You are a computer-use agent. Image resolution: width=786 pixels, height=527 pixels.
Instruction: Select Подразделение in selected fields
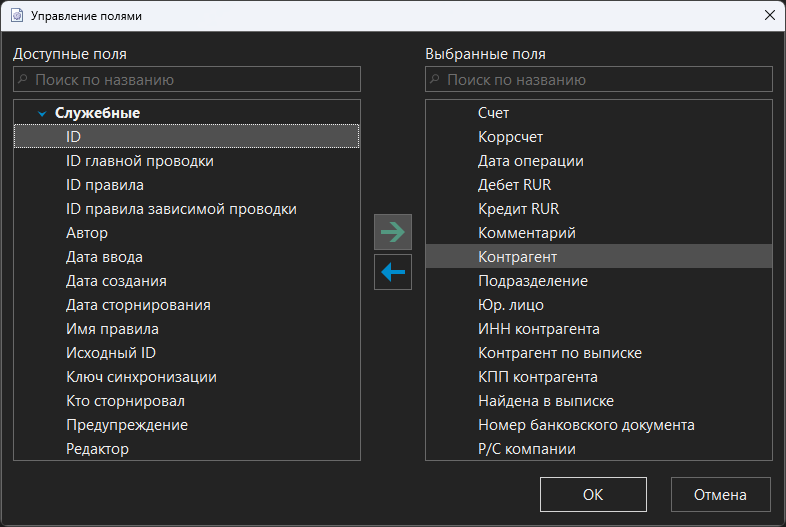532,281
